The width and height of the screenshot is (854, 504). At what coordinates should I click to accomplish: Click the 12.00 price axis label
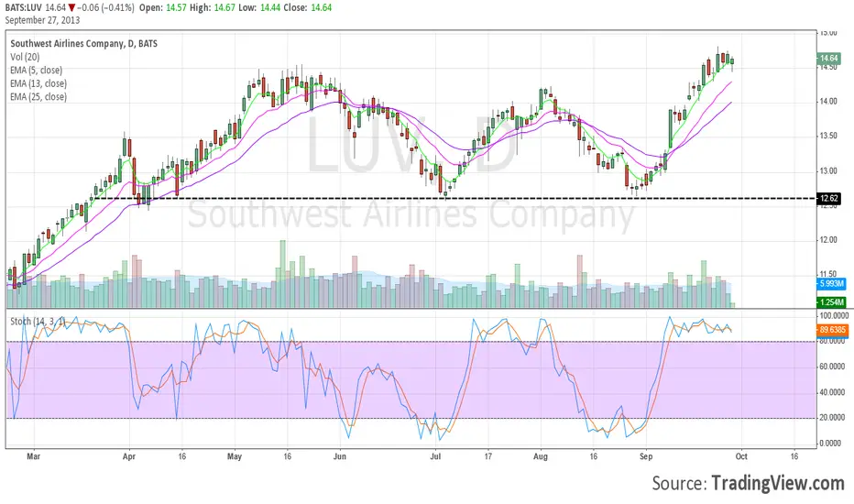pos(828,240)
